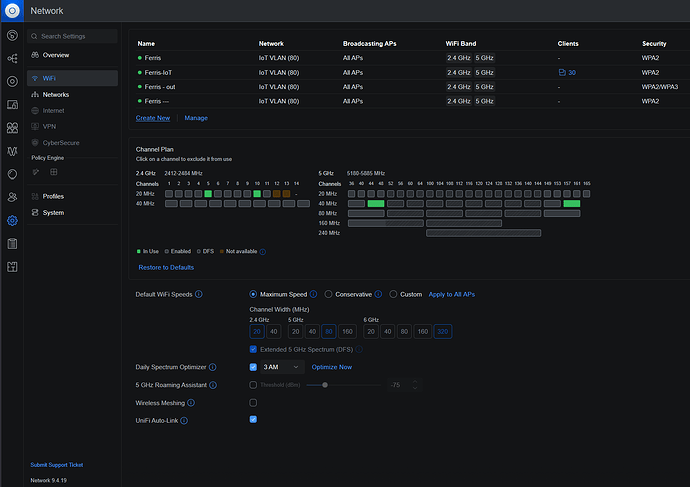Open the Networks settings menu item
This screenshot has height=487, width=690.
55,94
